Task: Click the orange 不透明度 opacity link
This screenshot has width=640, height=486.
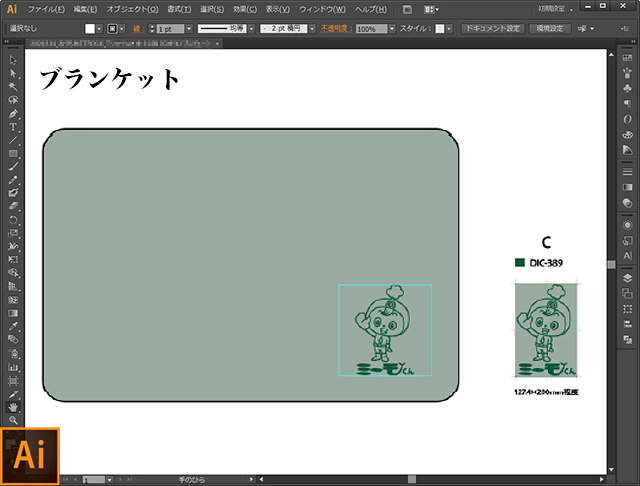Action: click(336, 29)
